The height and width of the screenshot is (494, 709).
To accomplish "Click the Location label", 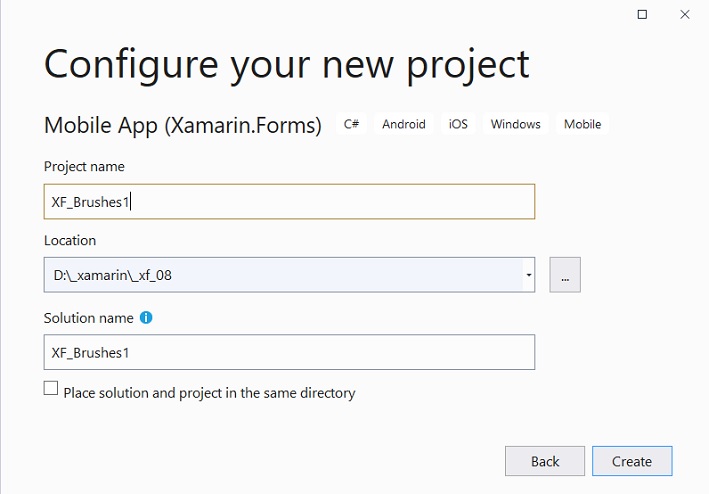I will (70, 240).
